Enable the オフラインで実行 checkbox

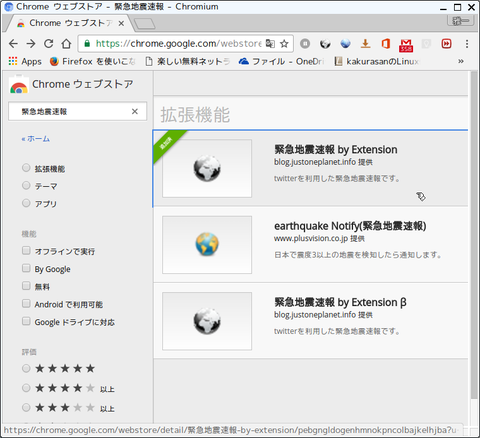(26, 250)
